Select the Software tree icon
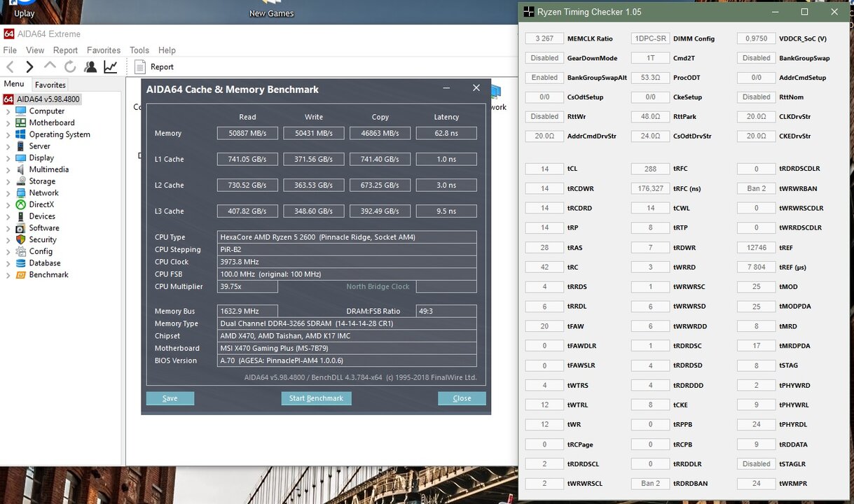This screenshot has height=504, width=854. [20, 227]
